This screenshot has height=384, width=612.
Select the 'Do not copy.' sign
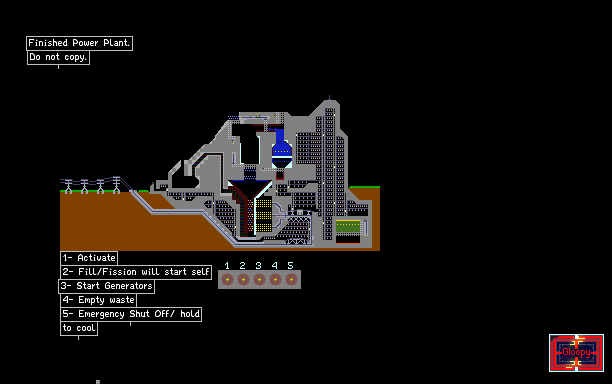[58, 57]
